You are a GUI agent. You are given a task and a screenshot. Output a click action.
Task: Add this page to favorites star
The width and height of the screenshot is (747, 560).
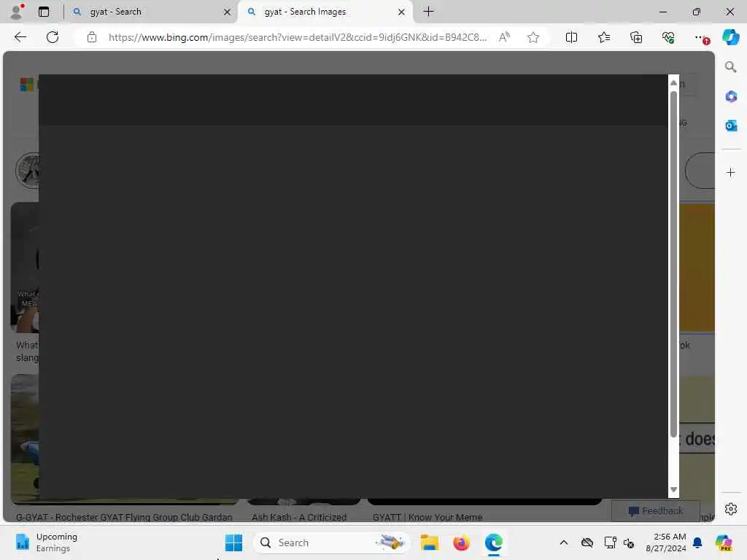[x=533, y=37]
